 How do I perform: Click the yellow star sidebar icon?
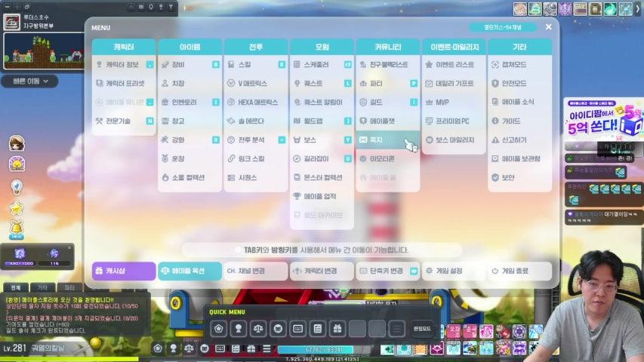tap(17, 208)
